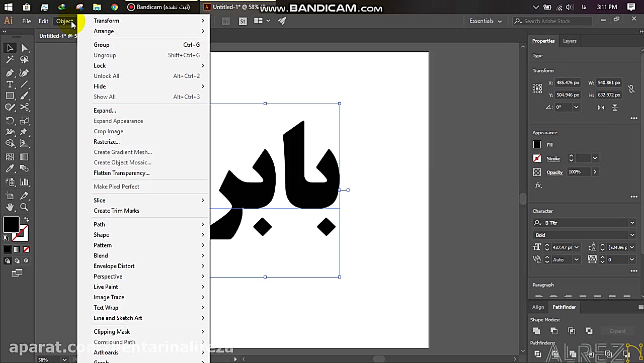The height and width of the screenshot is (363, 644).
Task: Open stroke weight dropdown
Action: [x=595, y=158]
